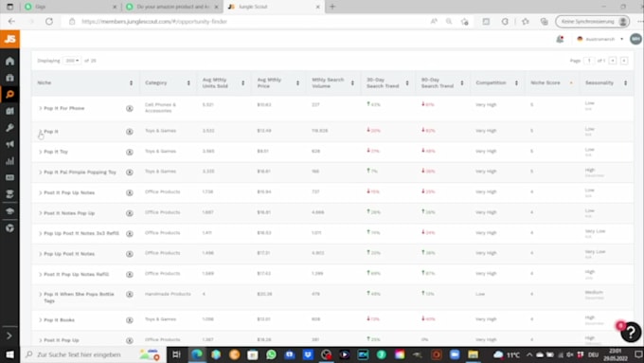Image resolution: width=644 pixels, height=363 pixels.
Task: Open a new browser tab
Action: click(x=332, y=7)
